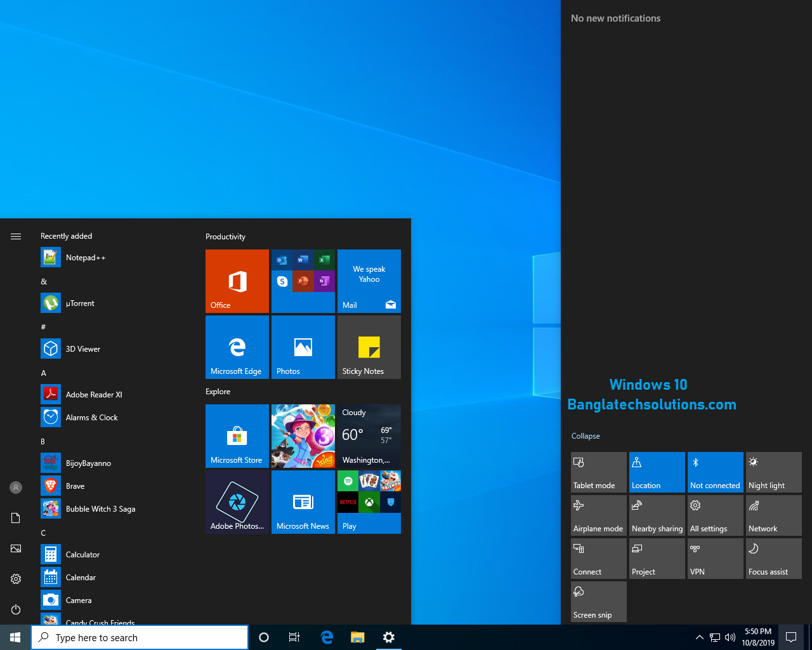812x650 pixels.
Task: Click the Productivity group header
Action: coord(225,237)
